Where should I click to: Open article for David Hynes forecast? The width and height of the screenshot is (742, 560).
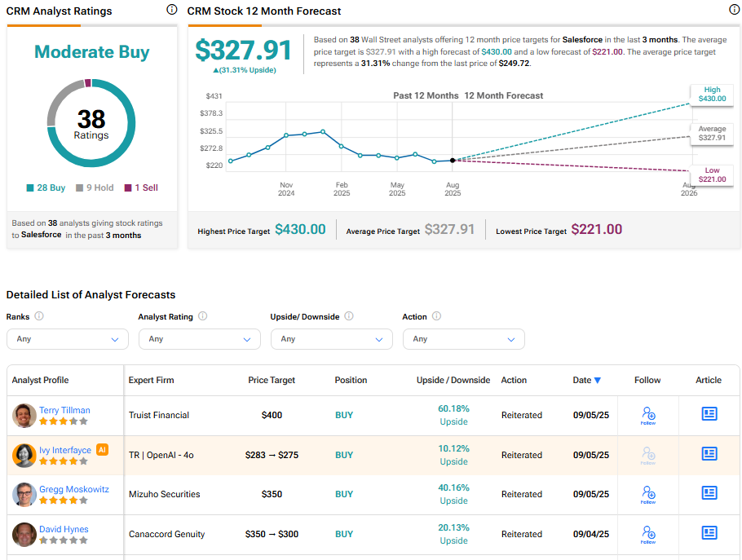709,533
